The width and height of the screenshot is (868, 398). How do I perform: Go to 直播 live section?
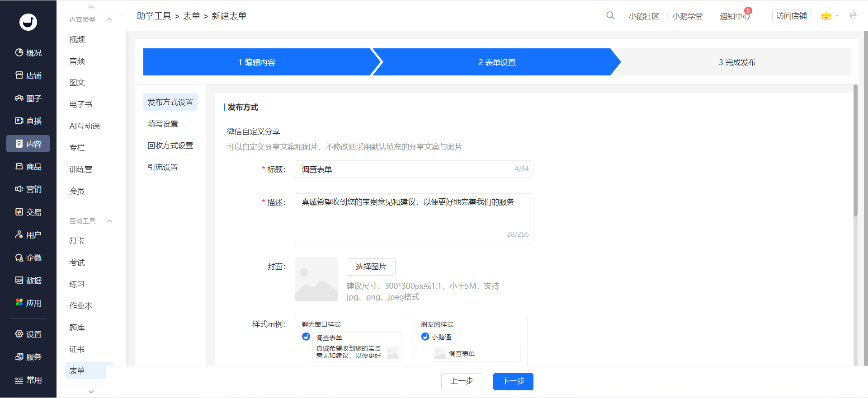(x=28, y=121)
